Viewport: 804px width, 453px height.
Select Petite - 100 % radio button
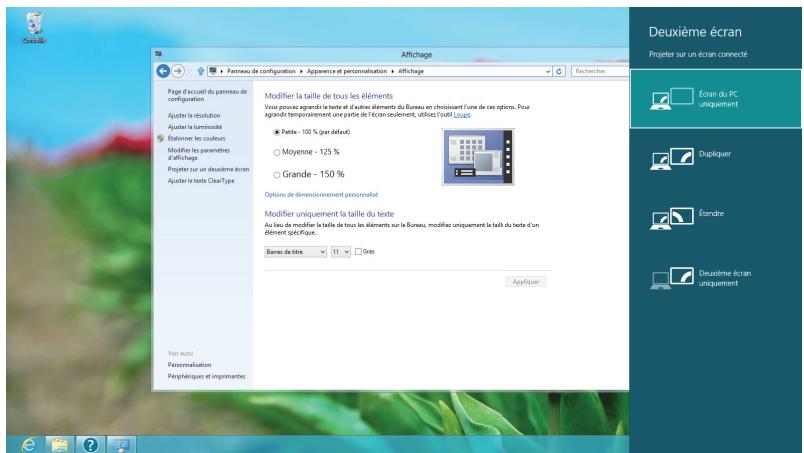[277, 132]
